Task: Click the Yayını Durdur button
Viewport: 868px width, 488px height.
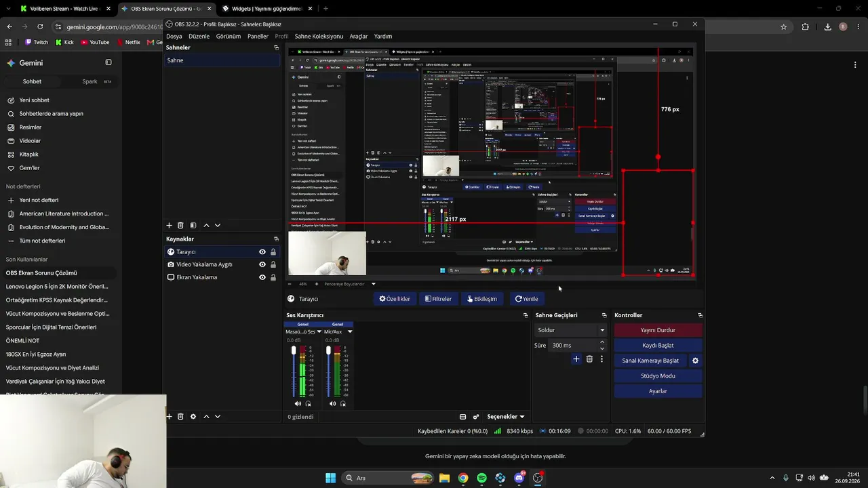Action: point(658,330)
